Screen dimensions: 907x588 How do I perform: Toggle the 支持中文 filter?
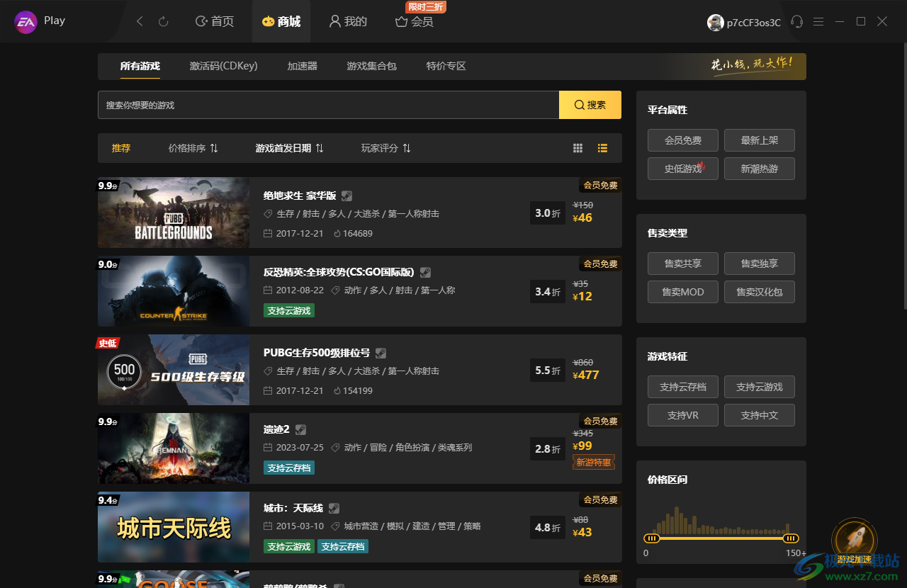coord(760,415)
